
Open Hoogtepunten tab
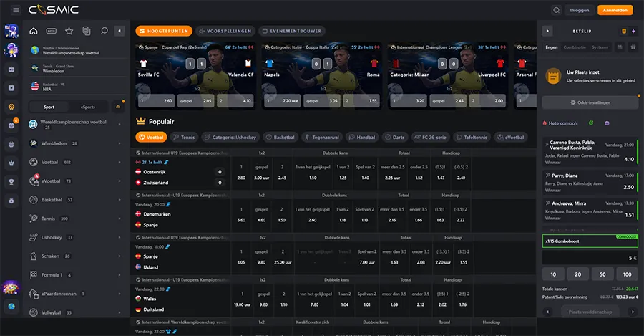[164, 31]
